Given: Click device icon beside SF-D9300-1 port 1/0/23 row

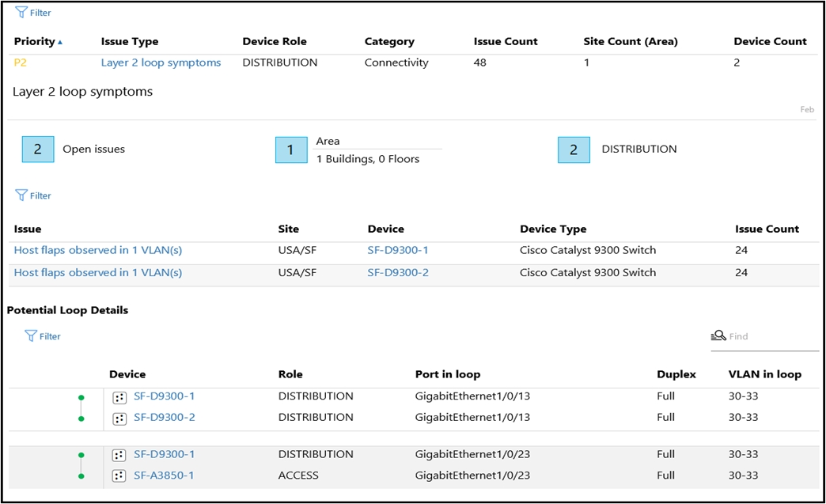Looking at the screenshot, I should (x=119, y=455).
